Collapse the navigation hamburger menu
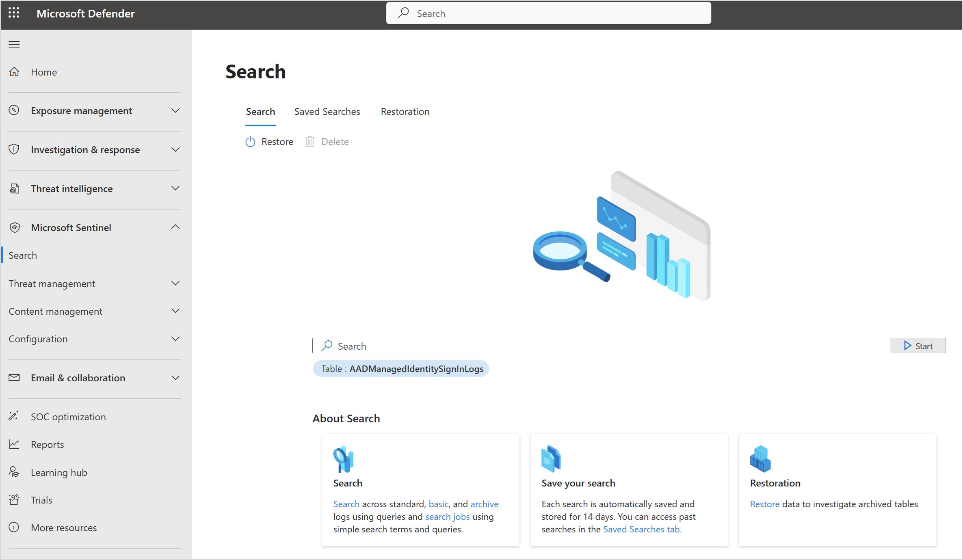 pos(14,44)
